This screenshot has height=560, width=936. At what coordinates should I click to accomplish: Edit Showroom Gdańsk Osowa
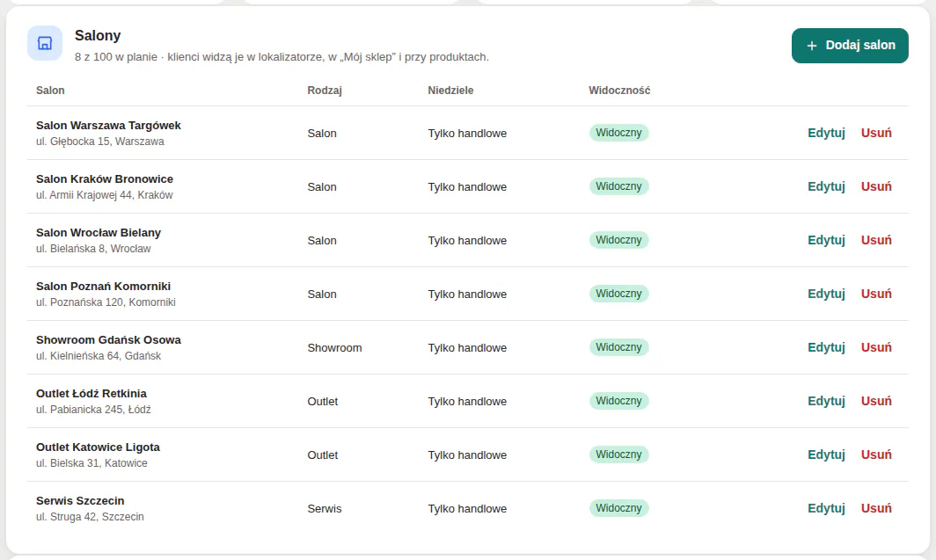coord(826,347)
